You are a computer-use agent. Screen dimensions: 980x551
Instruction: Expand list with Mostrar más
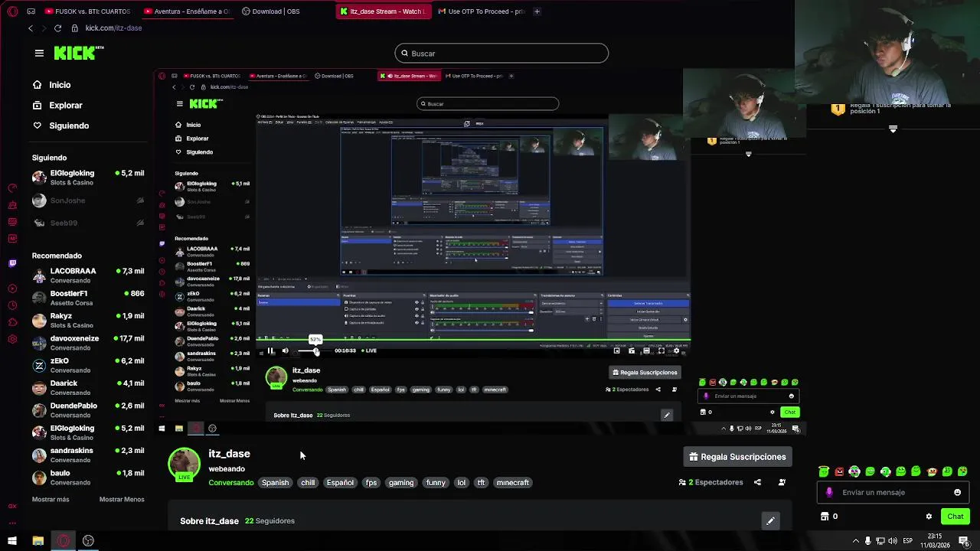point(51,500)
